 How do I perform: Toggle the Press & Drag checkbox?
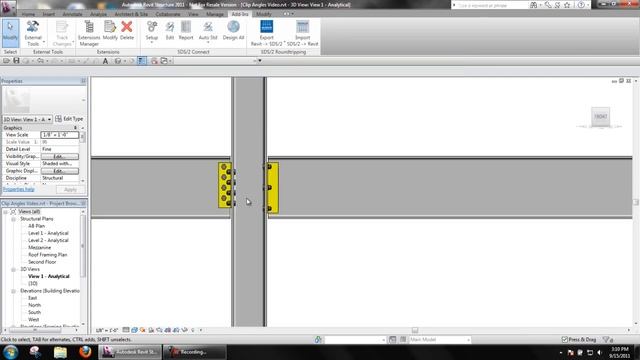click(x=564, y=340)
